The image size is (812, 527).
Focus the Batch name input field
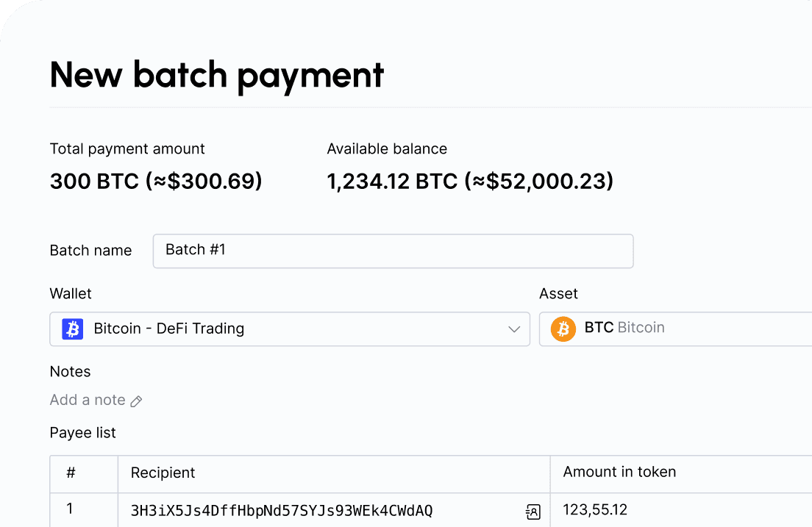393,251
